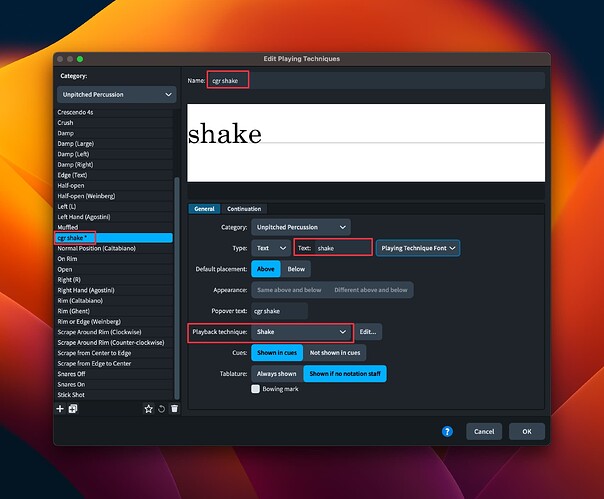The height and width of the screenshot is (499, 604).
Task: Open the Playback technique dropdown showing Shake
Action: pyautogui.click(x=302, y=332)
